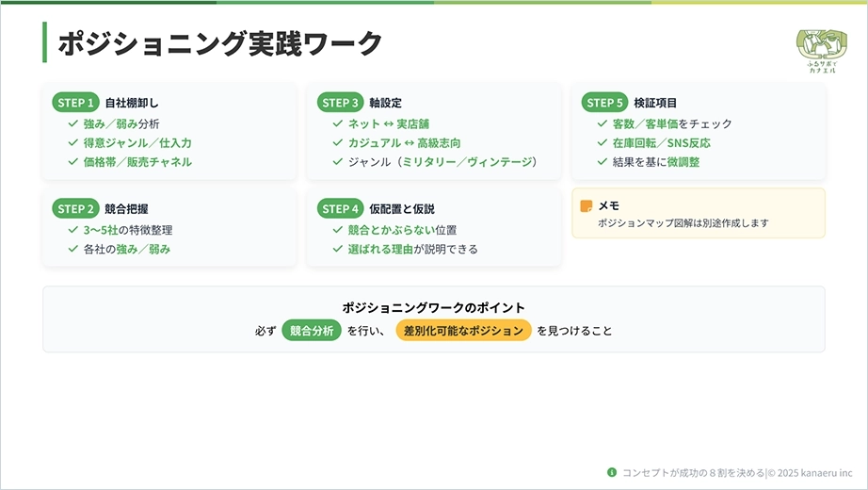Viewport: 868px width, 490px height.
Task: Click the orange memo note icon
Action: pos(587,206)
